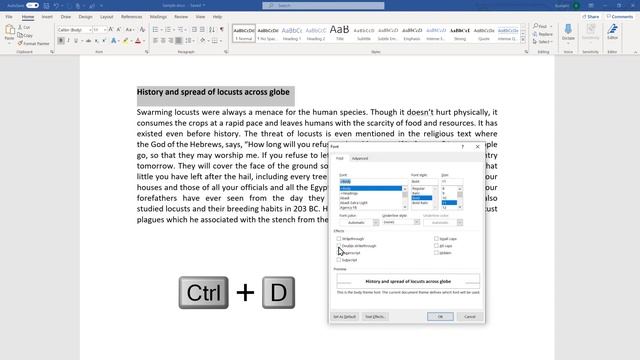Viewport: 640px width, 360px height.
Task: Click Replace in Editing group
Action: point(543,34)
